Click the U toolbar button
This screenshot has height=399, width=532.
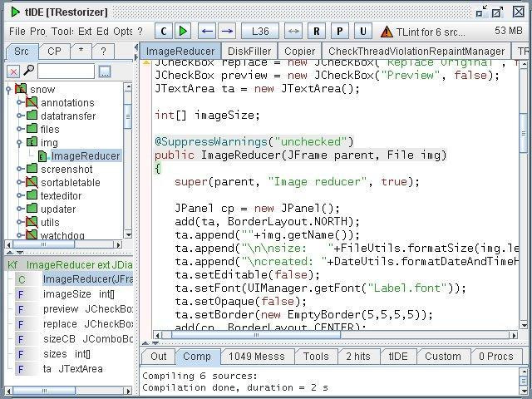363,32
